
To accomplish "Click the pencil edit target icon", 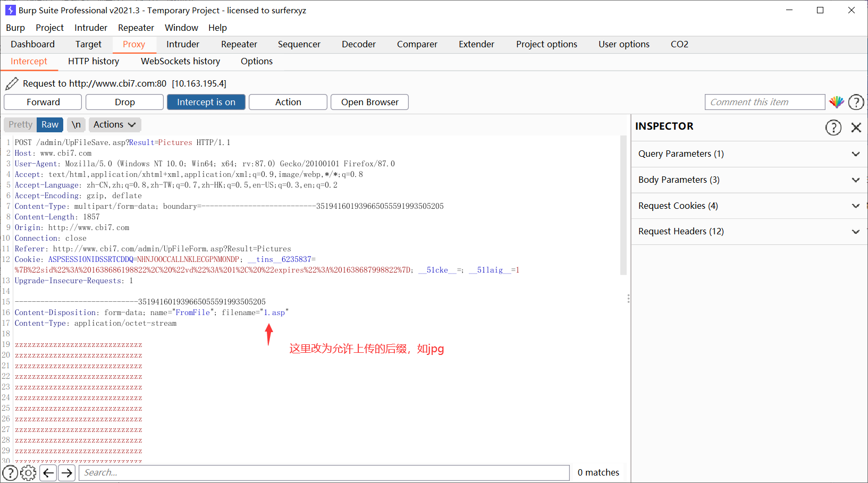I will (12, 83).
